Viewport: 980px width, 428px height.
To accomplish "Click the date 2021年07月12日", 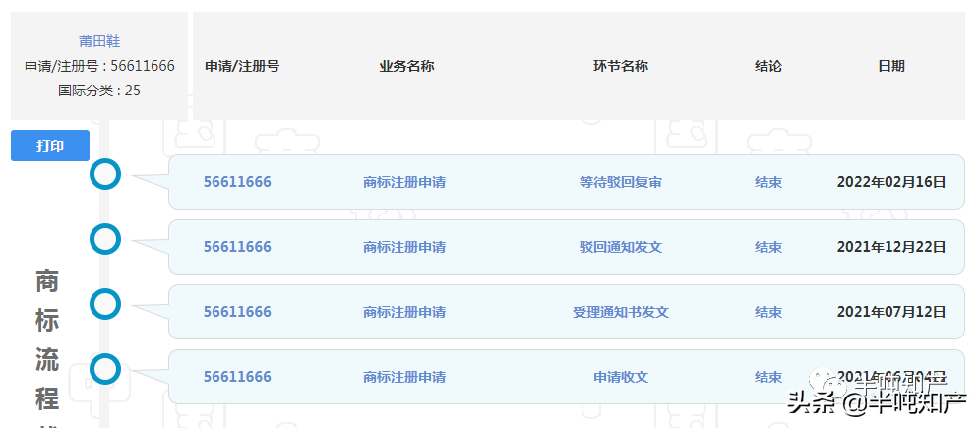I will point(891,313).
